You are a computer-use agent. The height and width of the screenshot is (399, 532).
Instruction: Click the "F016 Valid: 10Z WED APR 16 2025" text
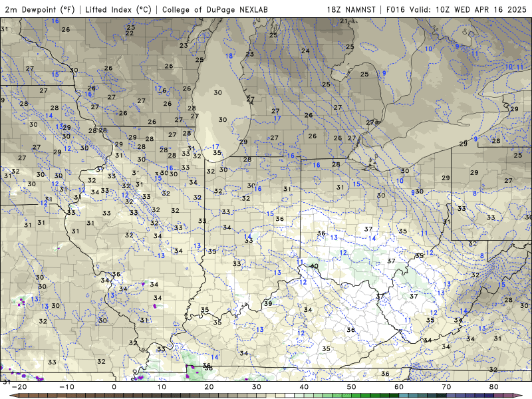click(x=456, y=10)
